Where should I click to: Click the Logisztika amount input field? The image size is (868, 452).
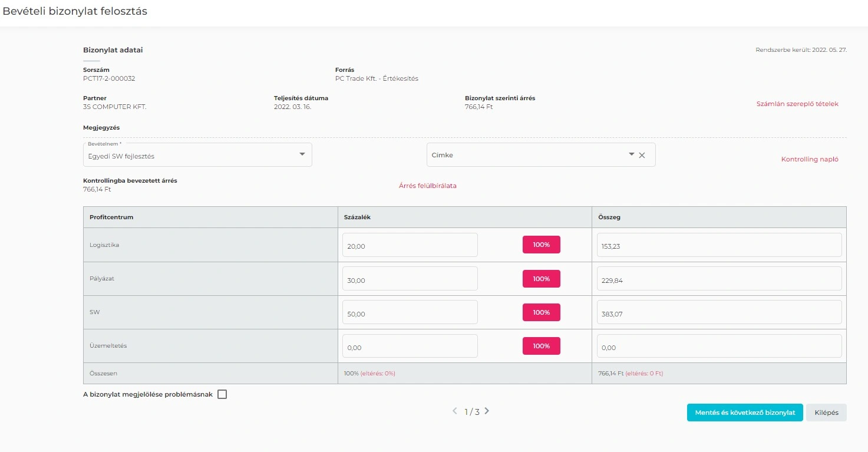[719, 245]
